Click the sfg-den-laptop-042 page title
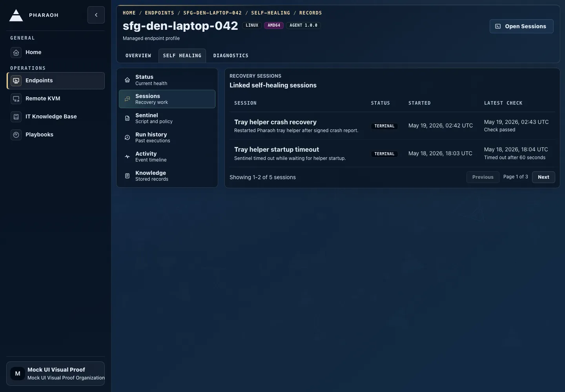 click(x=180, y=26)
